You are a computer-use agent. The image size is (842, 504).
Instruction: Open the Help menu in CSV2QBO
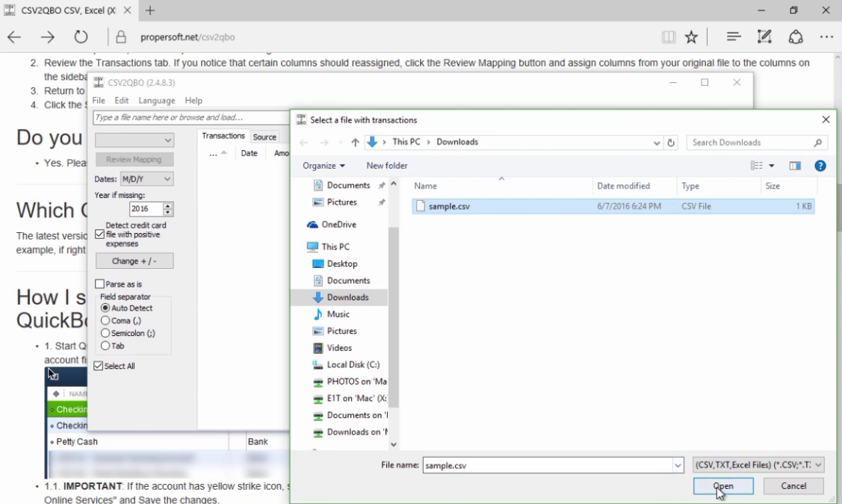tap(194, 100)
